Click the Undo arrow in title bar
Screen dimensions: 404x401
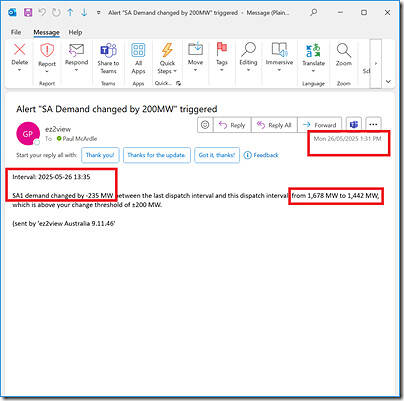pyautogui.click(x=42, y=13)
